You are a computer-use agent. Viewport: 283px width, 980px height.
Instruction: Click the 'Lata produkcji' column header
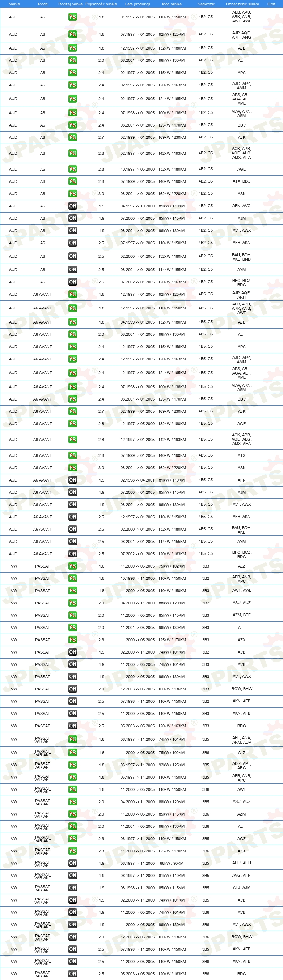138,4
